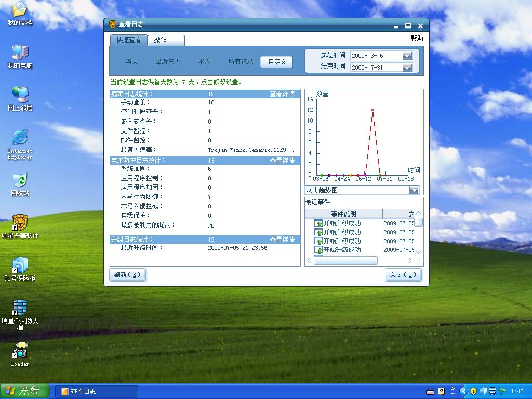The width and height of the screenshot is (532, 399).
Task: Select the 快速查看 tab
Action: [x=129, y=40]
